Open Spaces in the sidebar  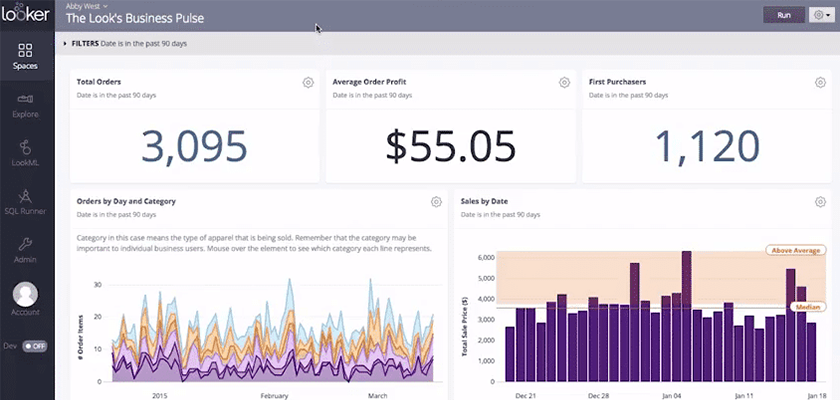[26, 56]
